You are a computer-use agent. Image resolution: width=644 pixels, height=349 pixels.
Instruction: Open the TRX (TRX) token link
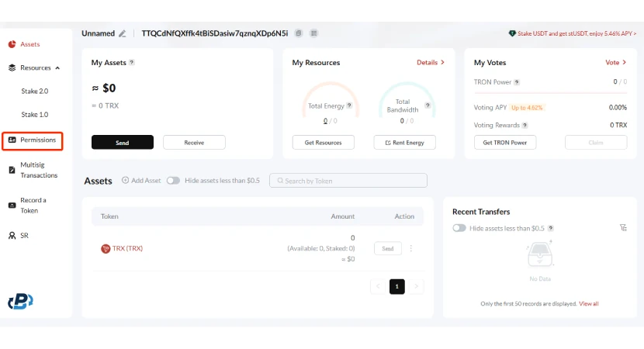point(127,248)
